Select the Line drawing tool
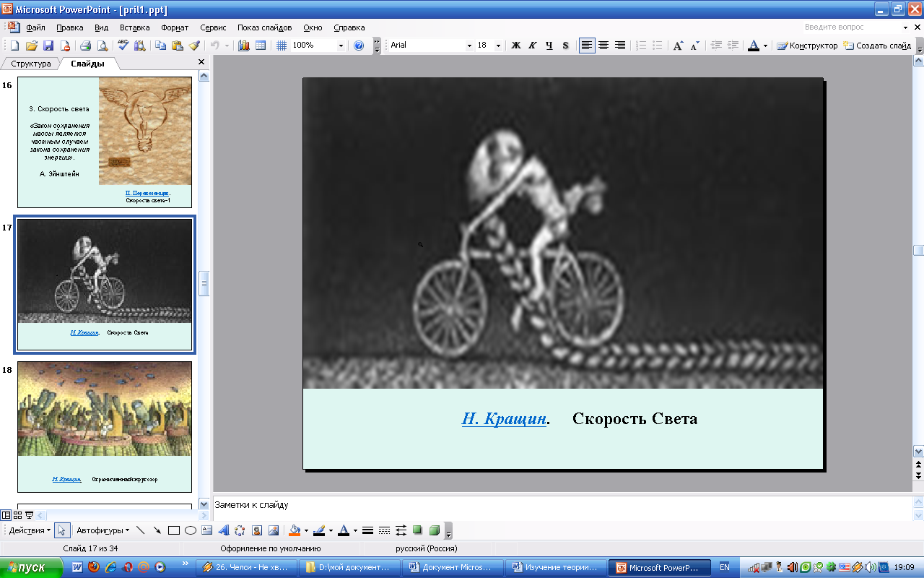Viewport: 924px width, 578px height. (140, 530)
